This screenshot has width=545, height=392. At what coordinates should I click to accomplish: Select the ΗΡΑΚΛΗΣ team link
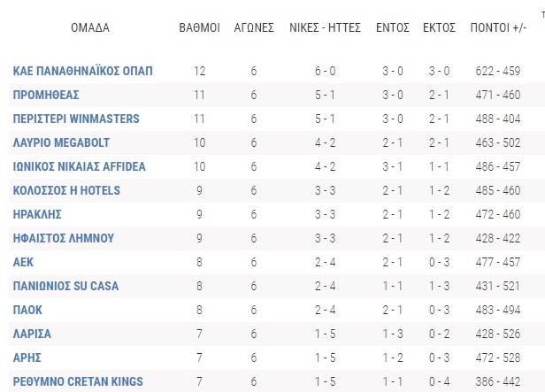coord(39,214)
